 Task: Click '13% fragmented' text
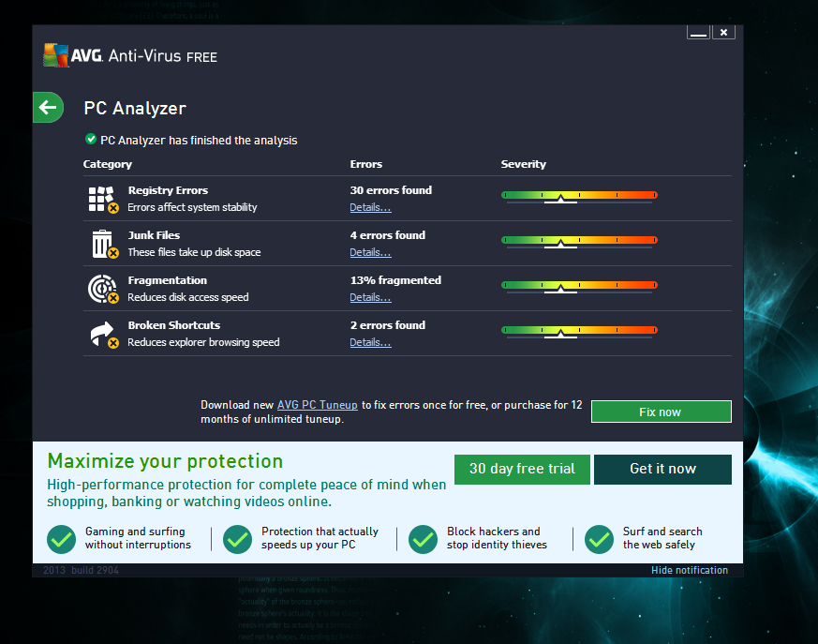pos(395,280)
